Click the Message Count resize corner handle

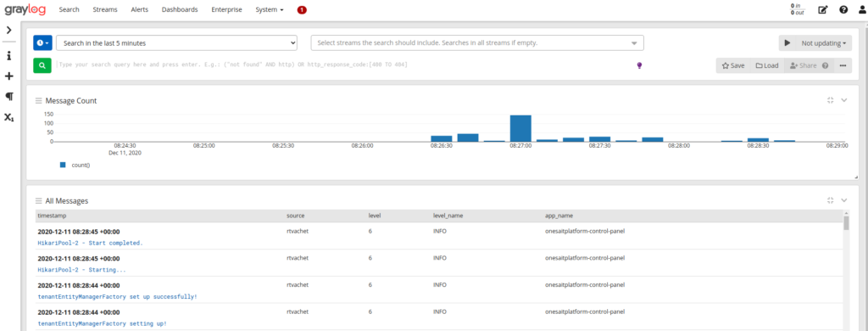tap(855, 177)
